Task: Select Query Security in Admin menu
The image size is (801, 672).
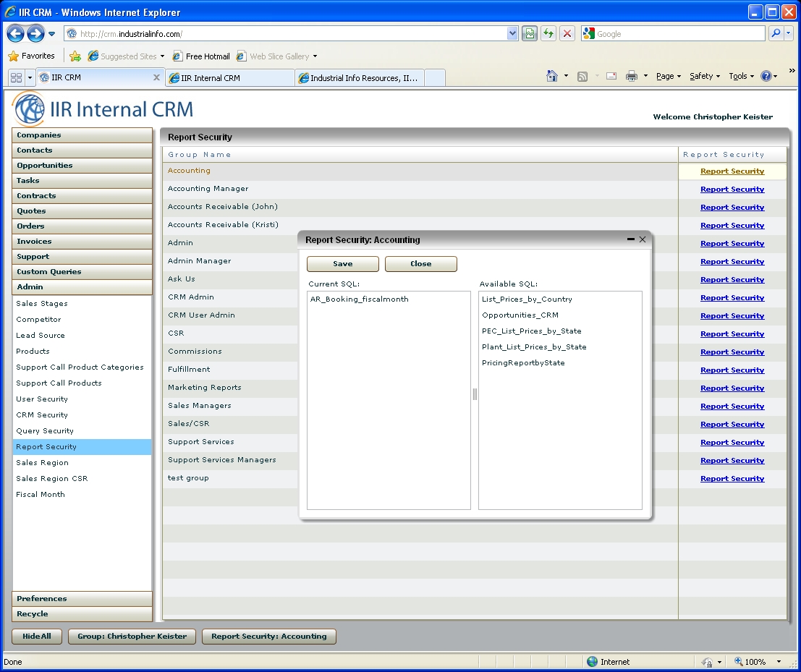Action: point(45,431)
